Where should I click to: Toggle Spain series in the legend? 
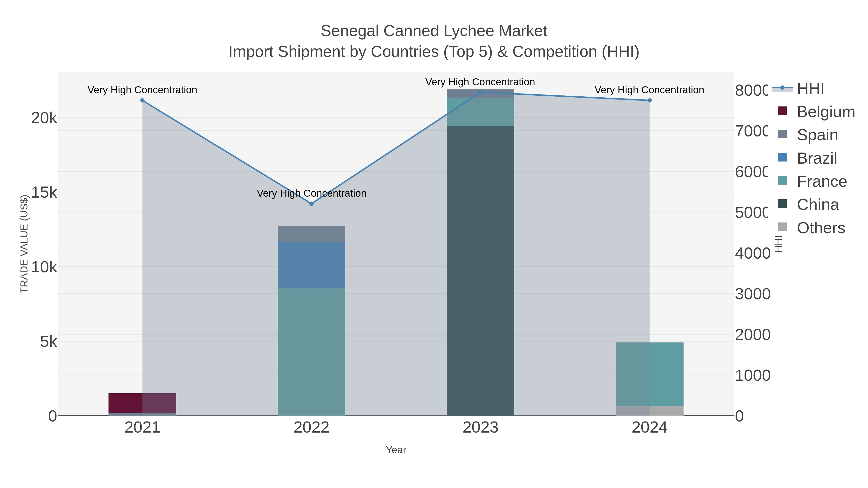[x=808, y=135]
